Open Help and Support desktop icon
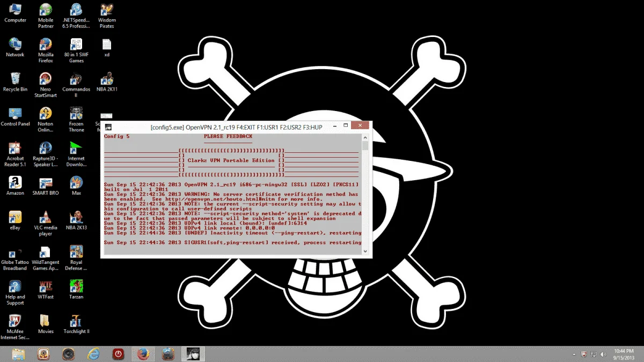 [x=15, y=292]
